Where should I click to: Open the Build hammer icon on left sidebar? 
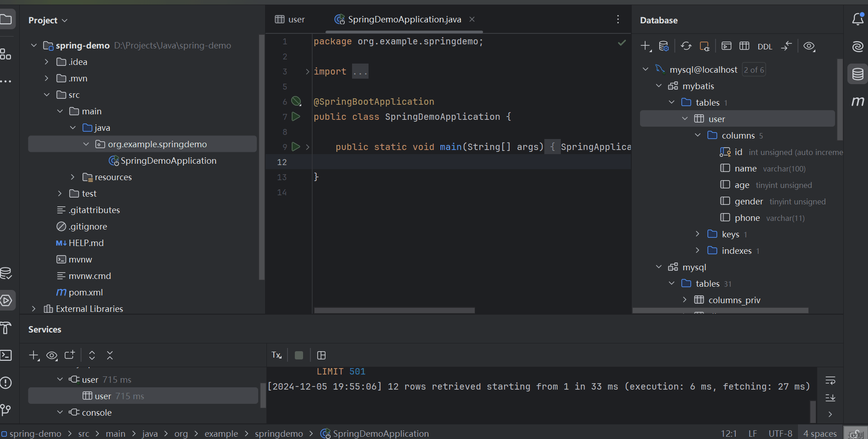(6, 328)
